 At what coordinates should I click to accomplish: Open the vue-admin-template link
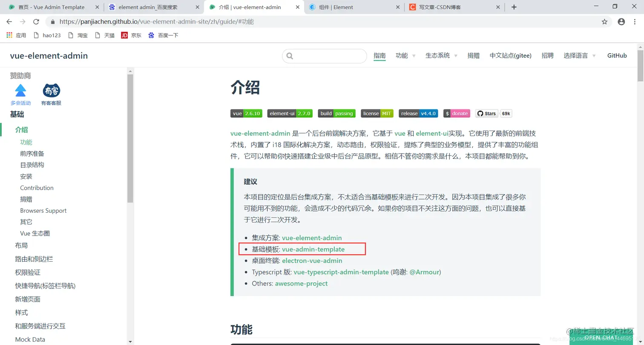[x=313, y=249]
